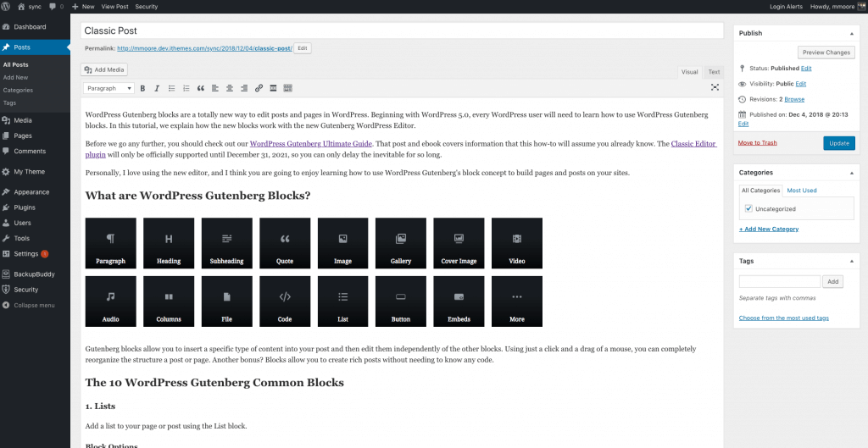Open Security in the top admin bar

146,7
